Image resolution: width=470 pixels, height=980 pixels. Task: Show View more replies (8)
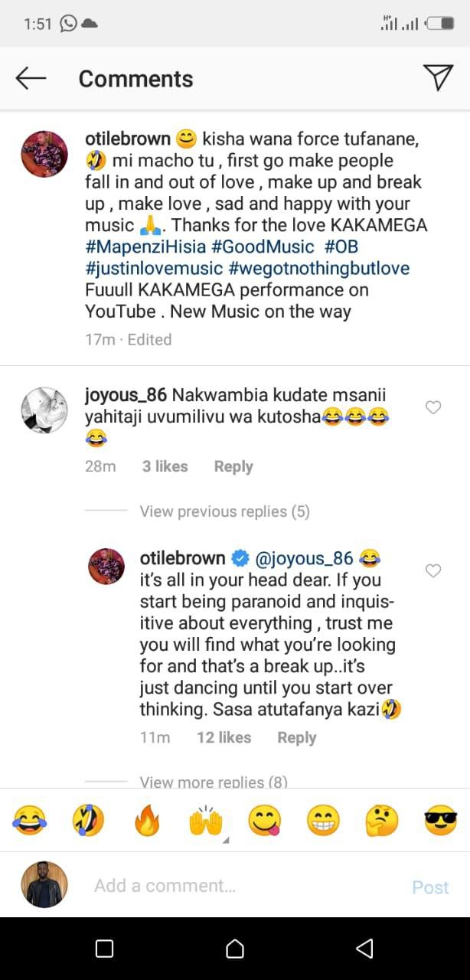tap(215, 782)
